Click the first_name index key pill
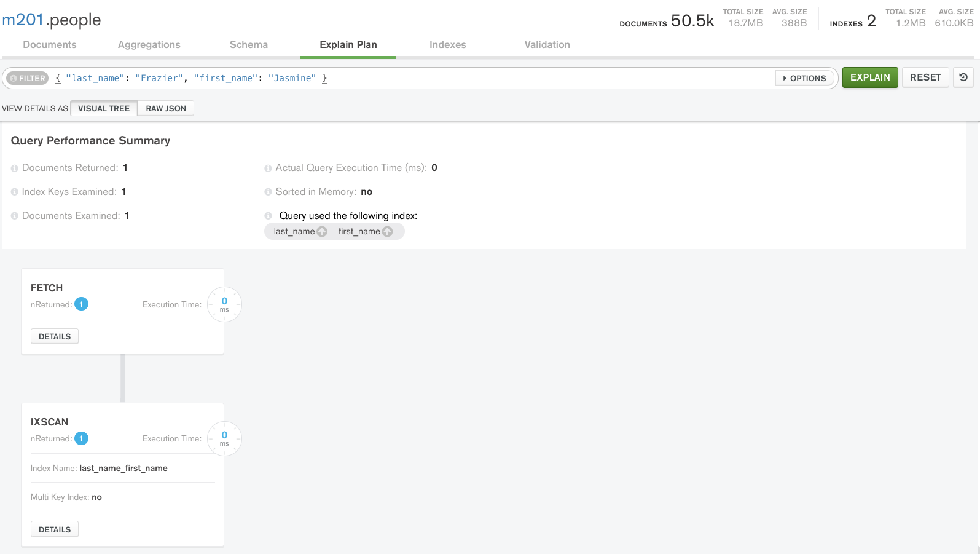The height and width of the screenshot is (554, 980). (365, 232)
